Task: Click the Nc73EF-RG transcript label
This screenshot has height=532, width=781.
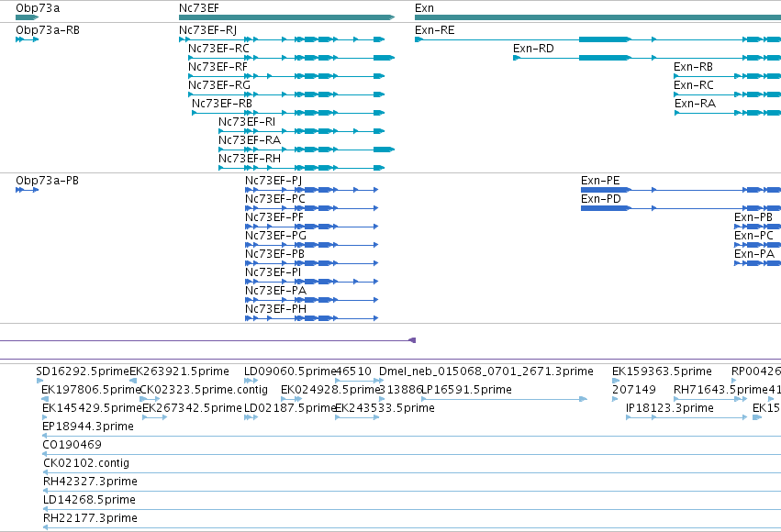Action: 219,85
